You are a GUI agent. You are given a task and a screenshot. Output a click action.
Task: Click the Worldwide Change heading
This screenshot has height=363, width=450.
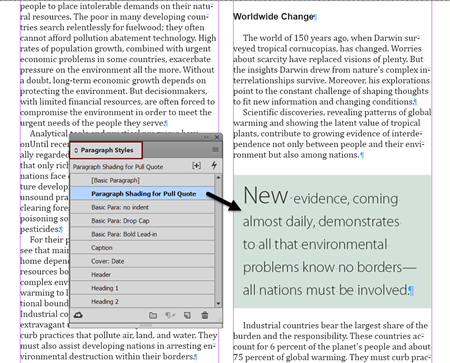click(x=273, y=16)
